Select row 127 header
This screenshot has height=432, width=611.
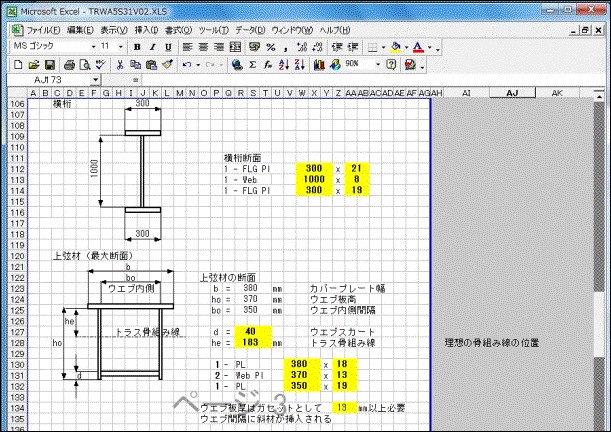(17, 332)
